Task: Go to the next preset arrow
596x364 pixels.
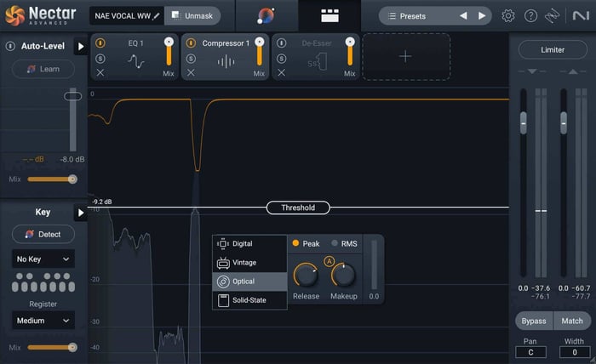Action: [482, 16]
